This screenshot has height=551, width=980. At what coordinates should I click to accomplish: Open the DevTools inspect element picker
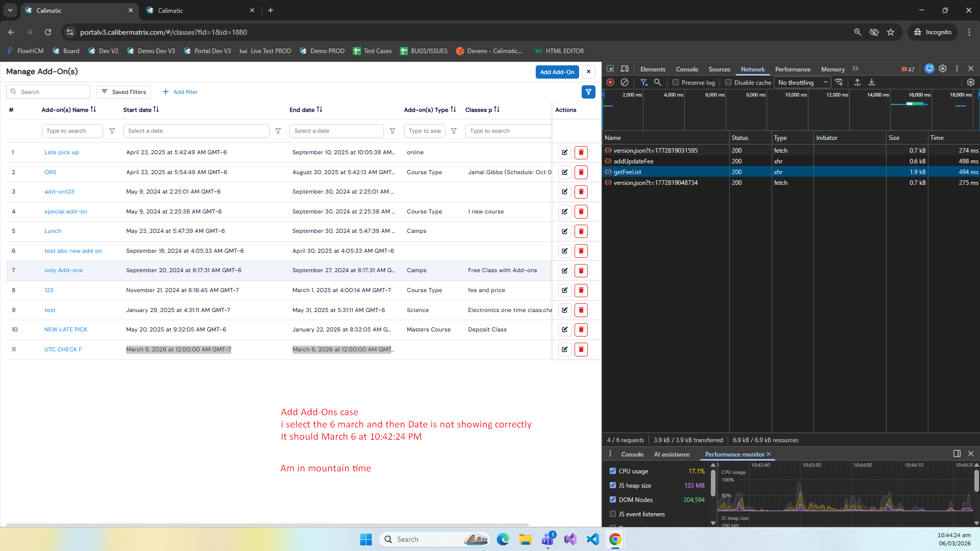tap(610, 69)
